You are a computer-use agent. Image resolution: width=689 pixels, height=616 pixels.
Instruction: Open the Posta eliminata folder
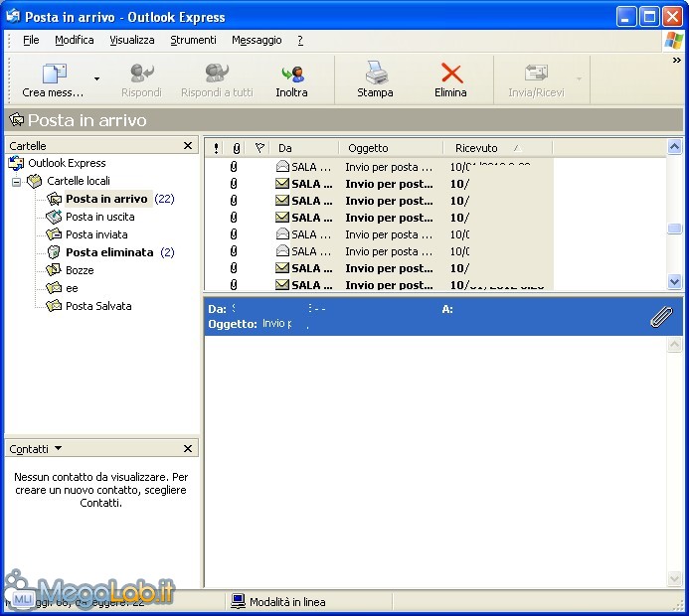[x=109, y=252]
